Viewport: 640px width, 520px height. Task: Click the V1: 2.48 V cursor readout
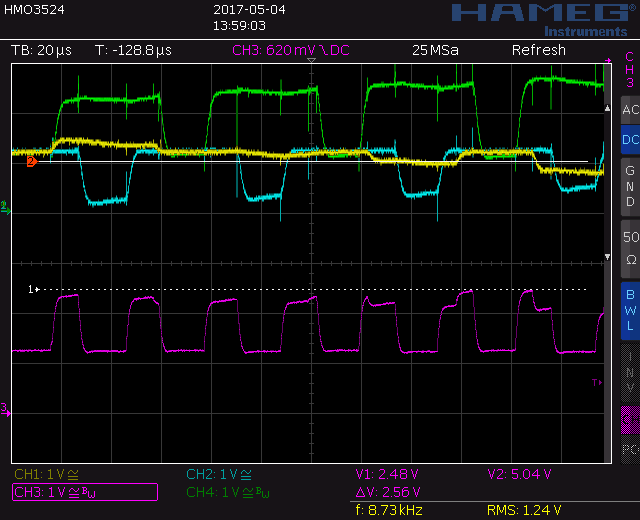pyautogui.click(x=387, y=474)
